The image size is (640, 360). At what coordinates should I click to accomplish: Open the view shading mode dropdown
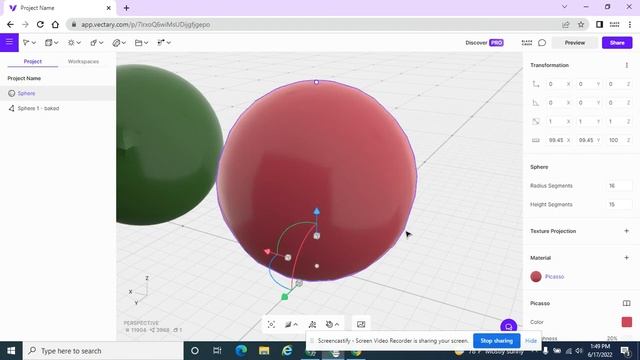pos(291,324)
